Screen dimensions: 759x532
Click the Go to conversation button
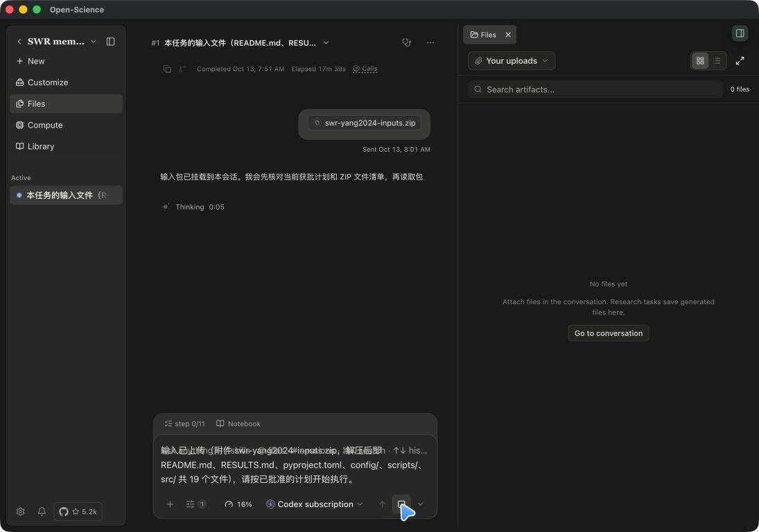609,333
